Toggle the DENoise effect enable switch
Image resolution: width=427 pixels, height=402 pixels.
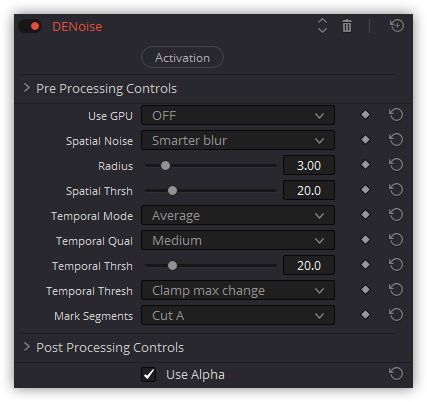click(30, 26)
